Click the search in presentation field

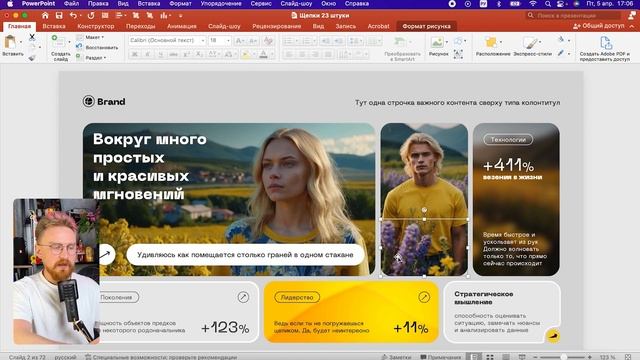(573, 16)
